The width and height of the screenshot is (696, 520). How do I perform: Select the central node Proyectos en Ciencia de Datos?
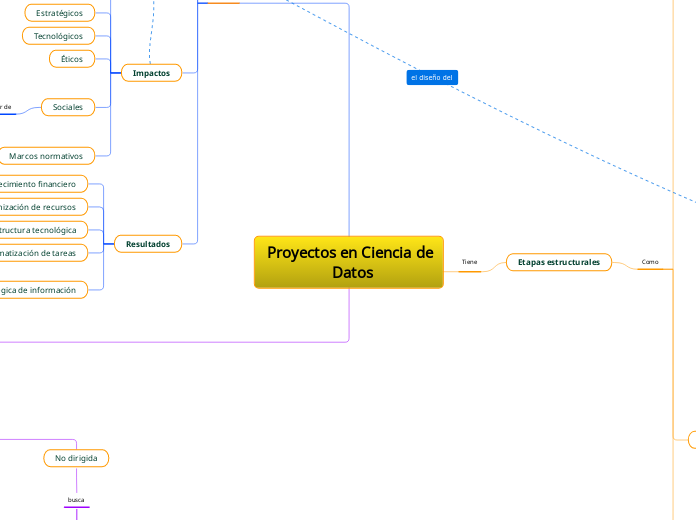pyautogui.click(x=349, y=262)
